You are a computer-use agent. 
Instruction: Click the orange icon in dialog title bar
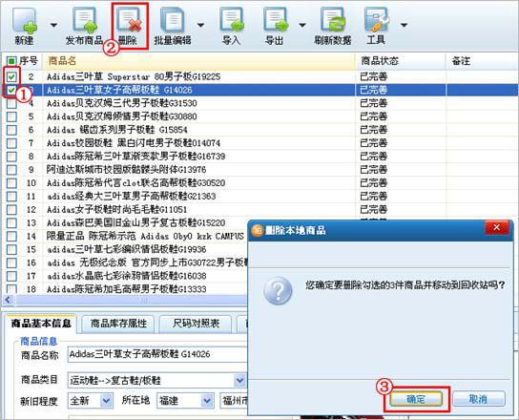click(258, 230)
